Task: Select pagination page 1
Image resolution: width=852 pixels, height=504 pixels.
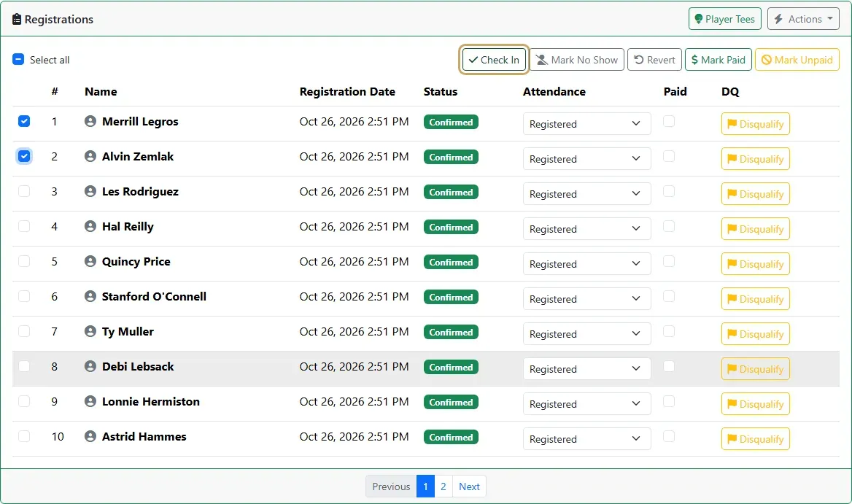Action: pos(425,486)
